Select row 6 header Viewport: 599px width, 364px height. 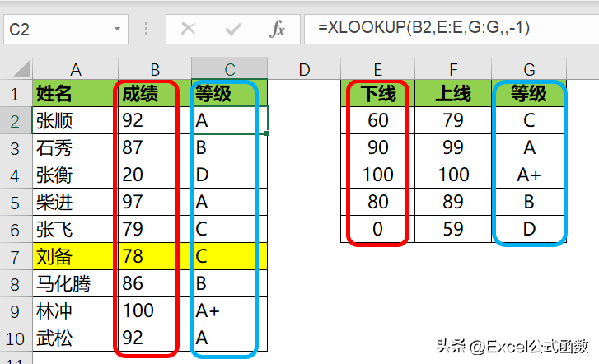(16, 229)
